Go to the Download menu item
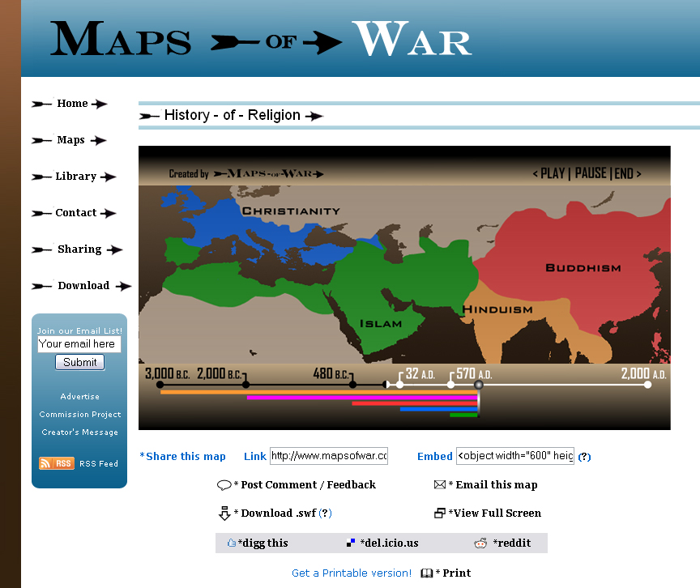Screen dimensions: 700x588 point(83,286)
